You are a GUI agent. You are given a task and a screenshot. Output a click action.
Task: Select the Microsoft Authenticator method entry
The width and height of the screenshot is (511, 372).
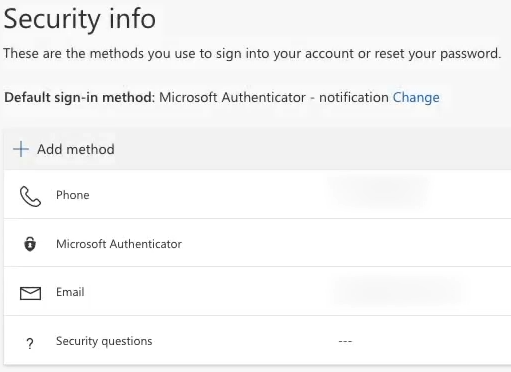(x=257, y=243)
